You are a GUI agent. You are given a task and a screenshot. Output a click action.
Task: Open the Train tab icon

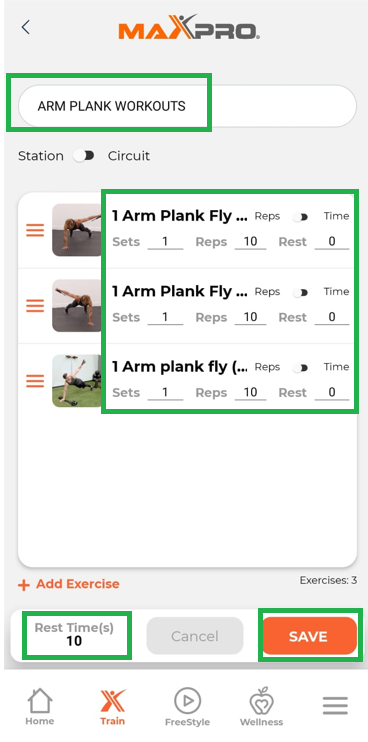point(113,701)
